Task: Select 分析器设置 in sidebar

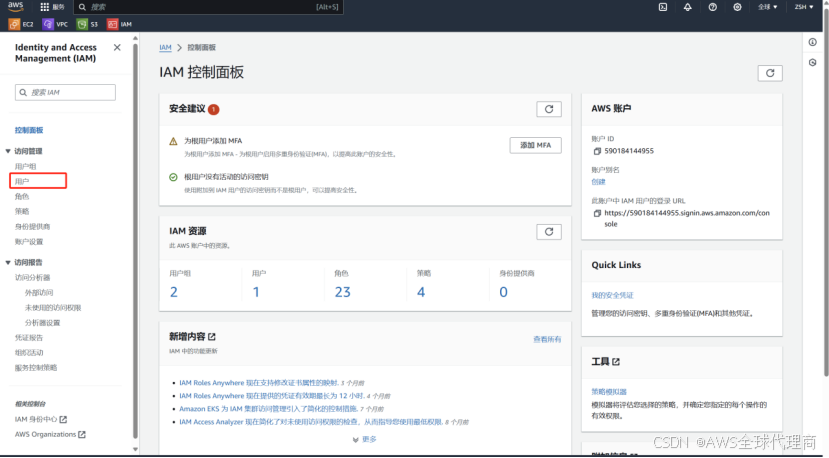Action: (x=42, y=323)
